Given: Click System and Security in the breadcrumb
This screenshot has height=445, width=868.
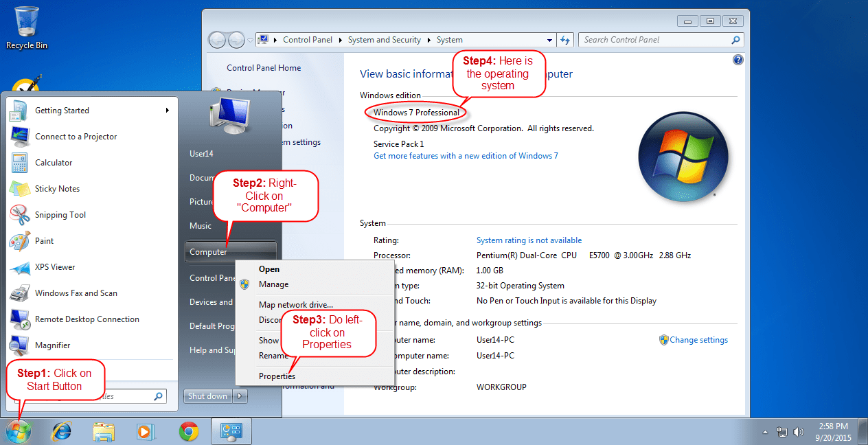Looking at the screenshot, I should [x=384, y=40].
